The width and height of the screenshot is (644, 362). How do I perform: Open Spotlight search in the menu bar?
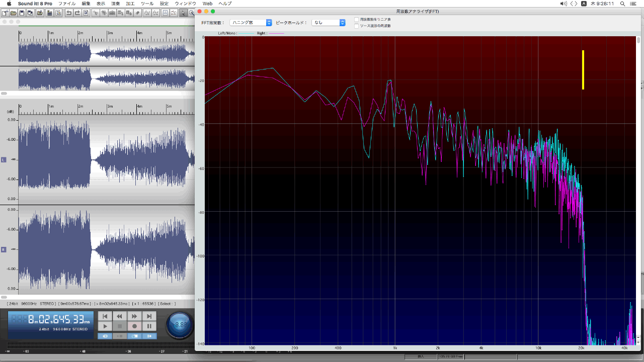point(623,4)
